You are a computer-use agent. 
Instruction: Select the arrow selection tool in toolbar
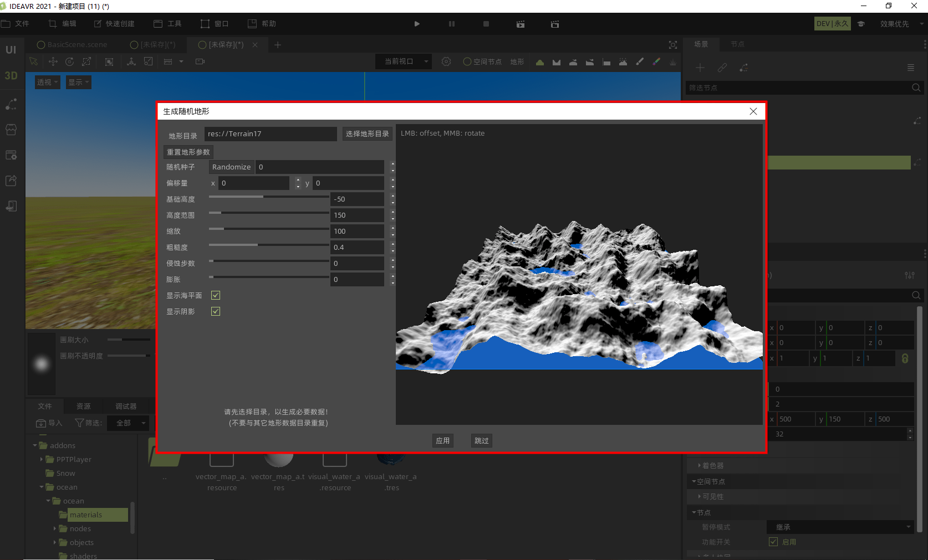pyautogui.click(x=33, y=61)
